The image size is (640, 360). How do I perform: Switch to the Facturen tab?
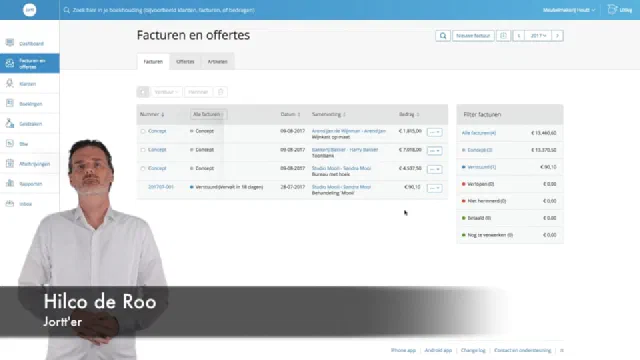click(x=153, y=62)
